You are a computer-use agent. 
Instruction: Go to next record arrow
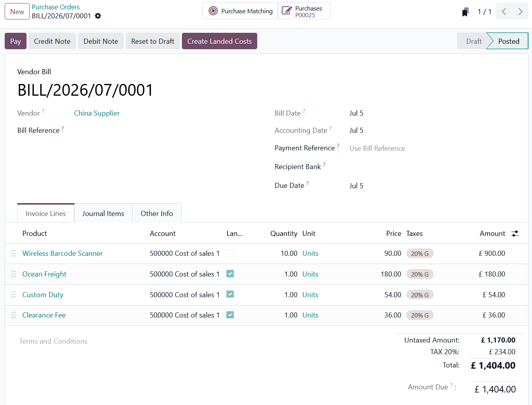coord(520,11)
